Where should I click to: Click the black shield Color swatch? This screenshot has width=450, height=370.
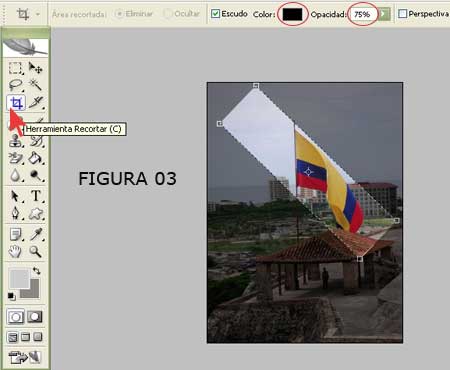292,14
